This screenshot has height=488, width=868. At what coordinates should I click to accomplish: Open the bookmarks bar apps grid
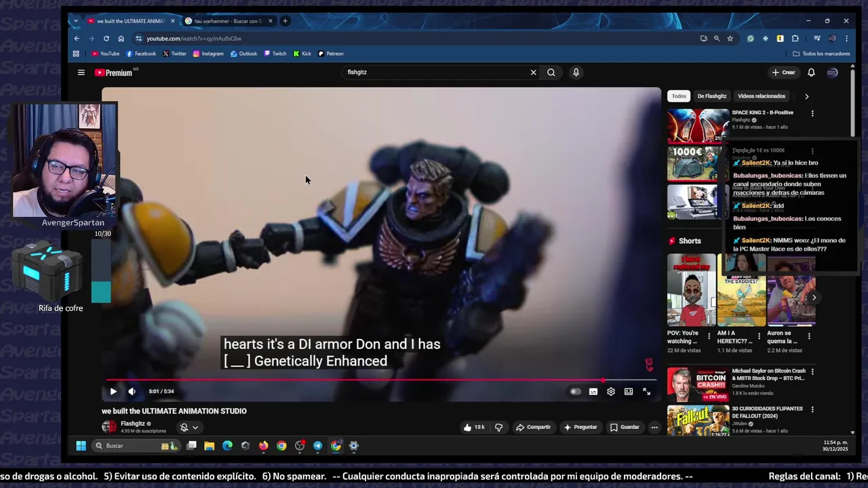76,54
